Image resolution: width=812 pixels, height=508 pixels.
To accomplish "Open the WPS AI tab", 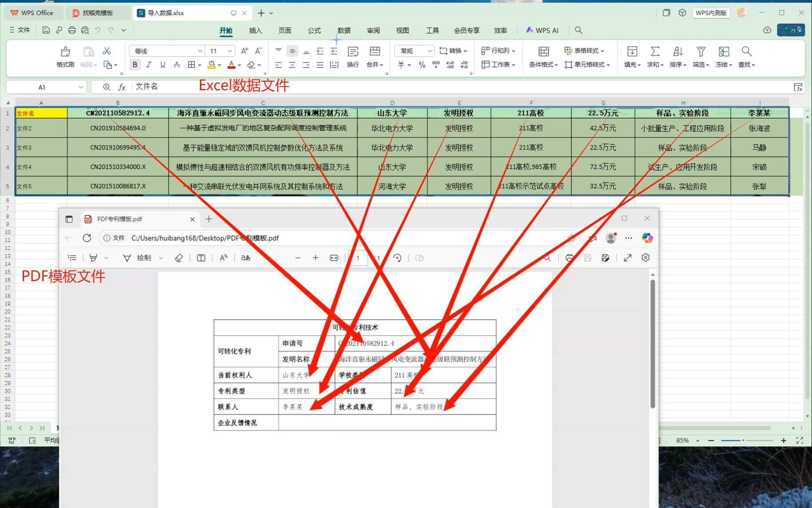I will 542,31.
